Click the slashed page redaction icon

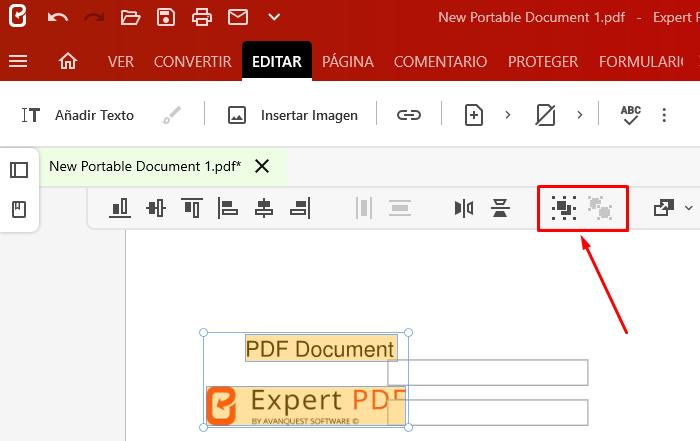tap(546, 115)
